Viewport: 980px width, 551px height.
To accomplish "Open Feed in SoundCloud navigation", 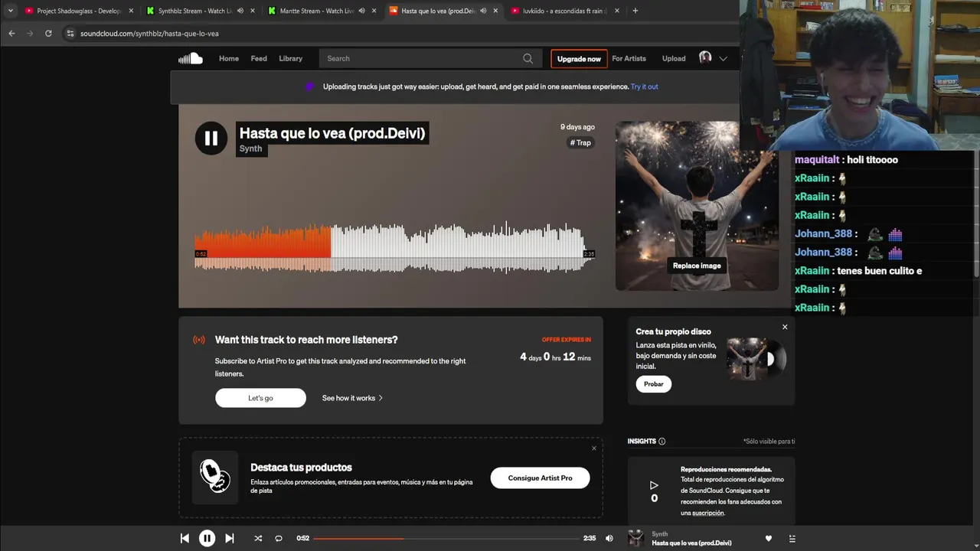I will (x=259, y=58).
